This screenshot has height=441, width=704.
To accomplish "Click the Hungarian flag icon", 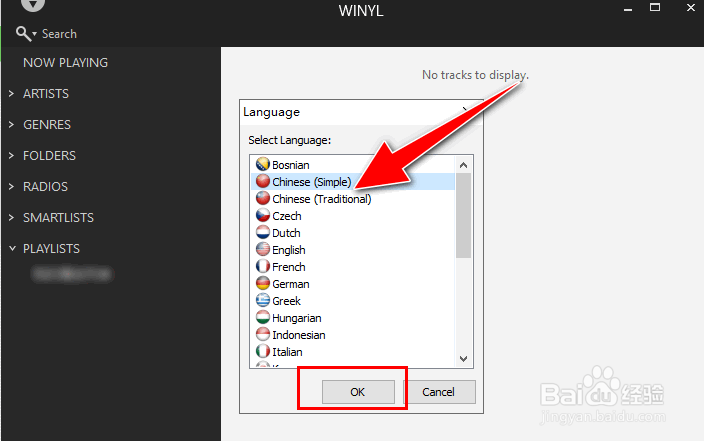I will (263, 317).
